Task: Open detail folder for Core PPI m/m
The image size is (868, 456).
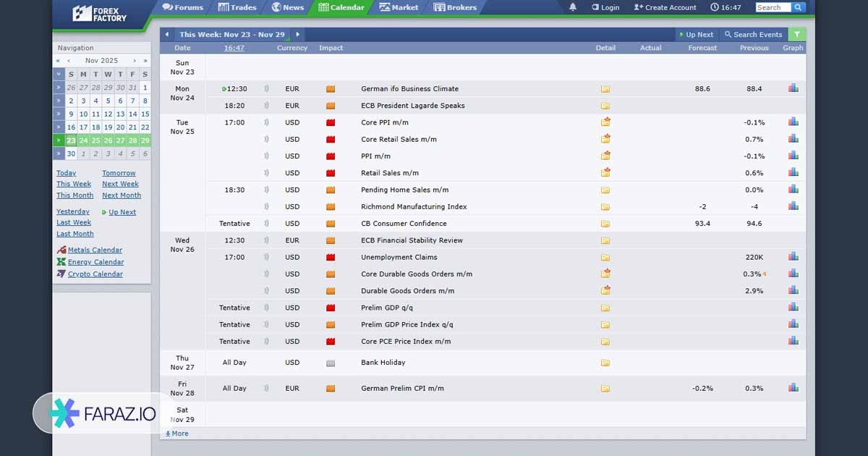Action: pyautogui.click(x=605, y=122)
